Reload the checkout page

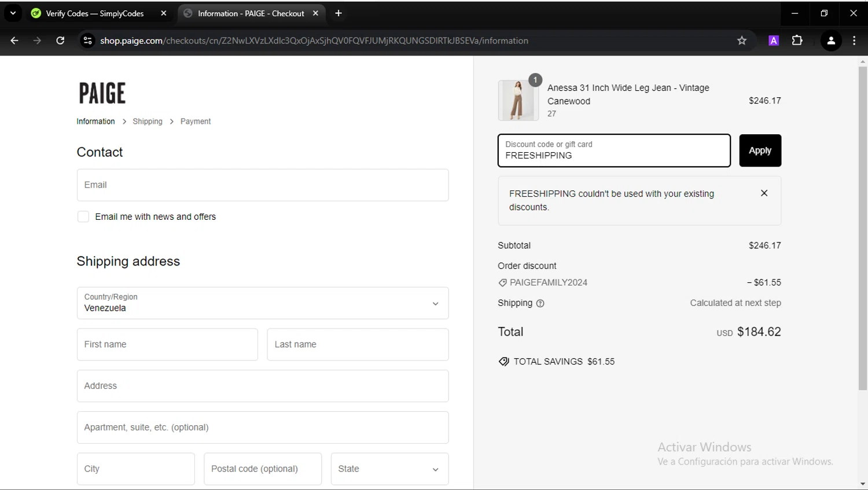pyautogui.click(x=60, y=40)
